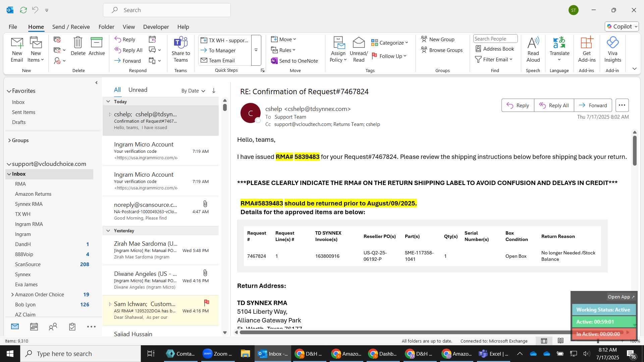Reverse the message sort order arrow

(x=214, y=90)
